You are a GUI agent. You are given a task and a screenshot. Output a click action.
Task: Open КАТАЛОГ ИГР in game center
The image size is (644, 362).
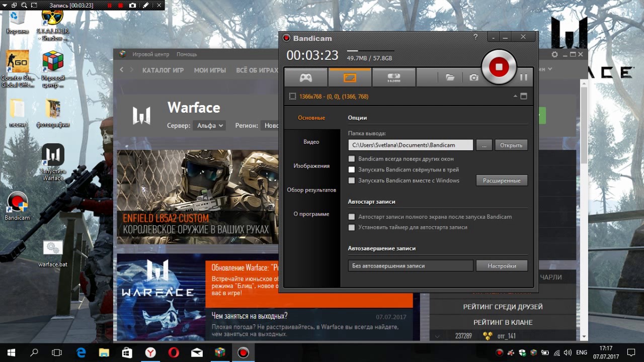(x=163, y=70)
